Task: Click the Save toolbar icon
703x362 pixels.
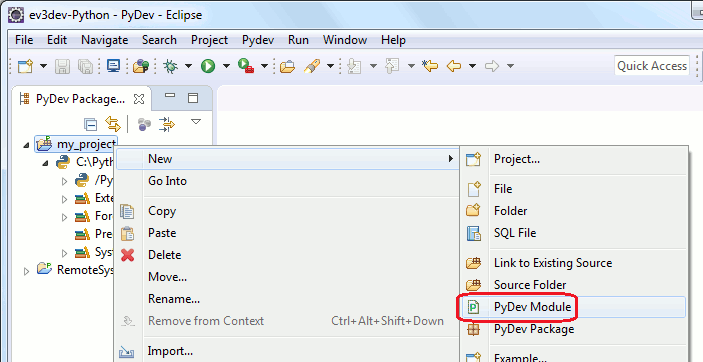Action: click(62, 66)
